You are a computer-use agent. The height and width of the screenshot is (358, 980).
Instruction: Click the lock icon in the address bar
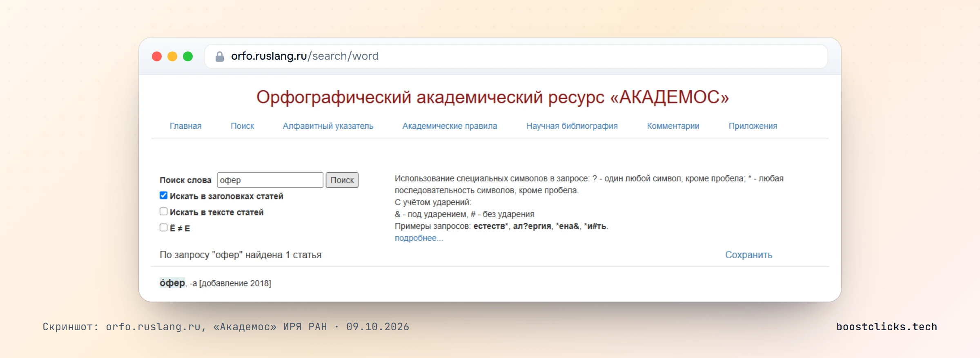click(x=220, y=56)
